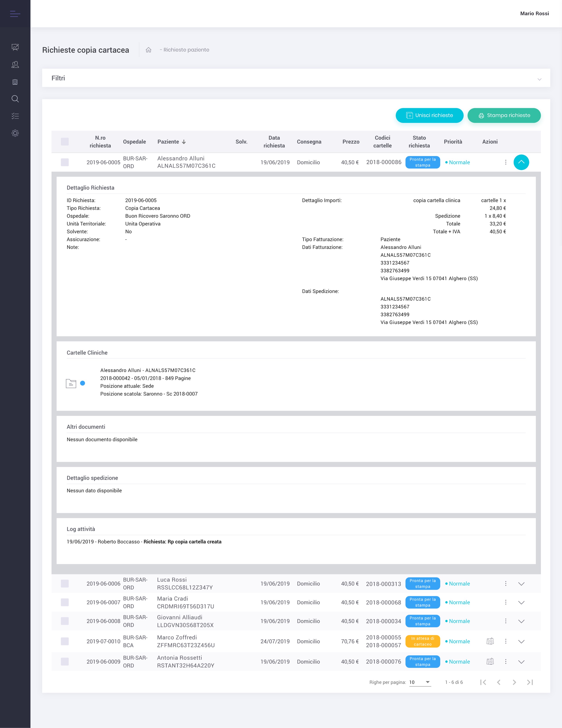Select checkbox for request 2019-06-0008
The height and width of the screenshot is (728, 562).
tap(65, 621)
